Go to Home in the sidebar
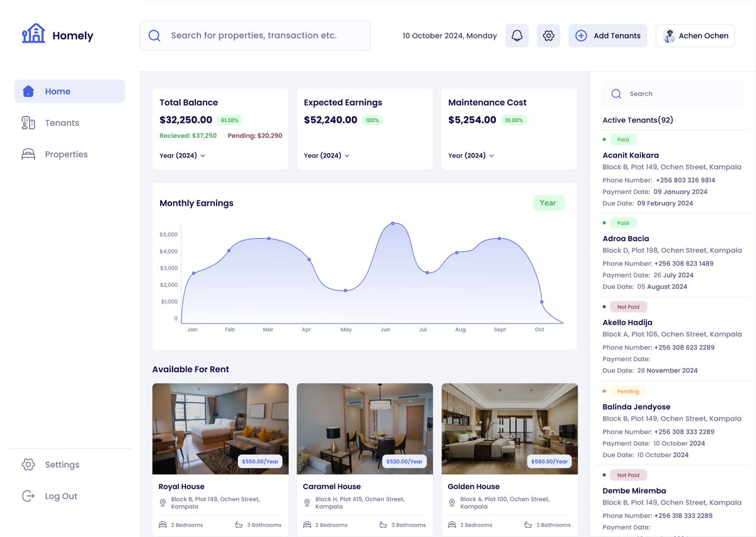This screenshot has width=756, height=537. point(70,91)
